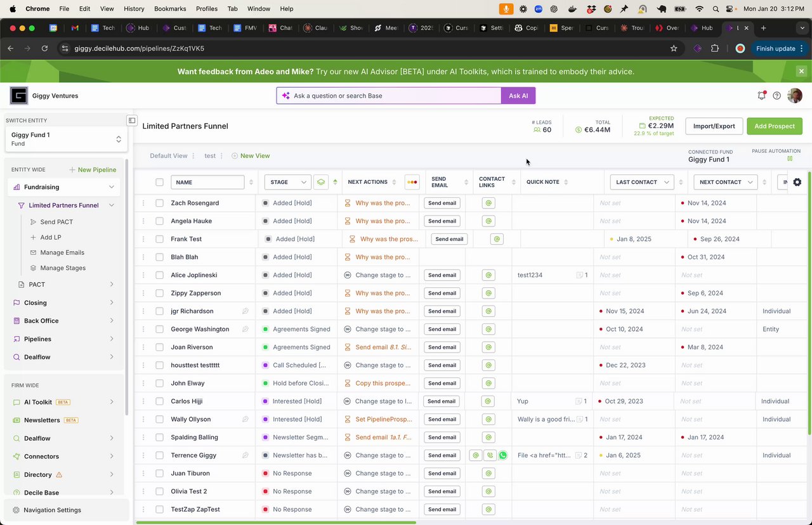Create a New View
The width and height of the screenshot is (812, 525).
click(x=251, y=156)
